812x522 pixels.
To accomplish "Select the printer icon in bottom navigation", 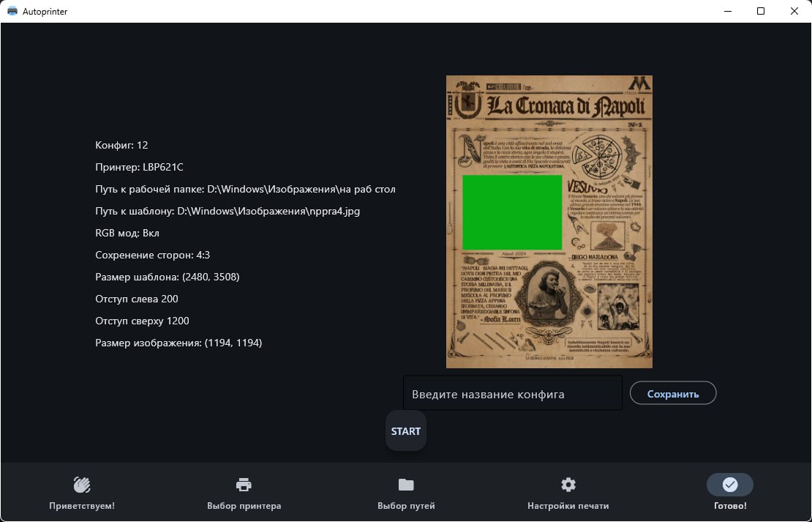I will [244, 485].
